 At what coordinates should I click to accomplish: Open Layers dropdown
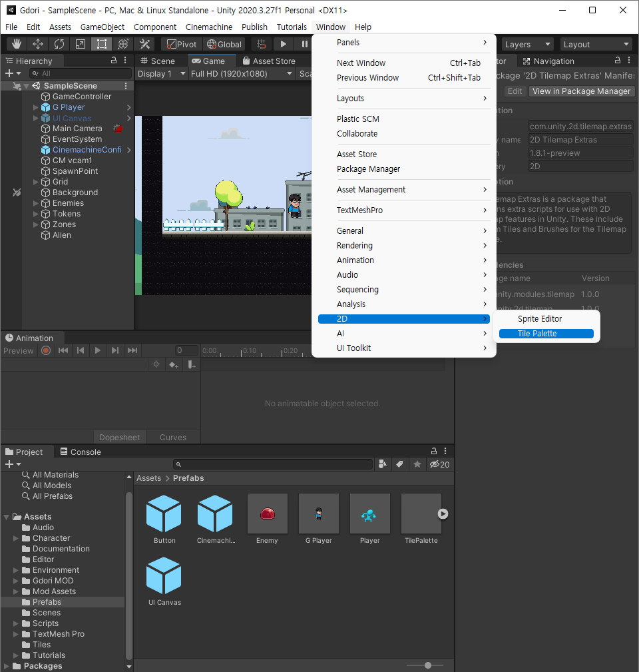click(x=527, y=44)
